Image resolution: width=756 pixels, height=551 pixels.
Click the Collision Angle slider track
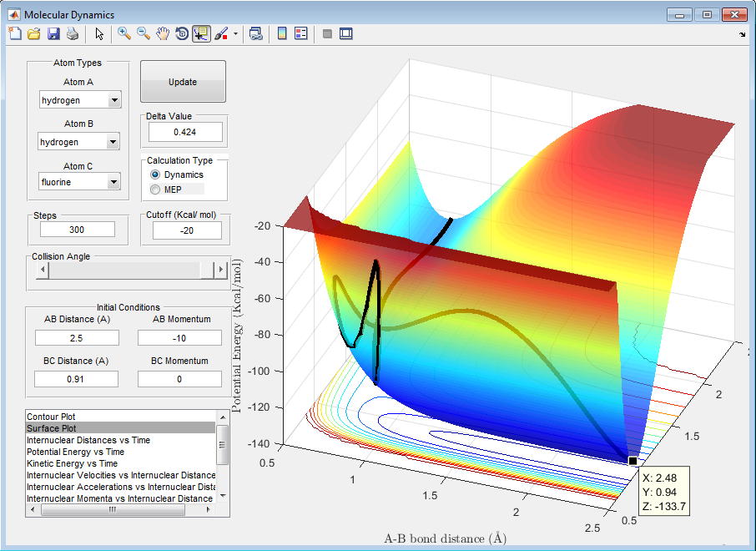pyautogui.click(x=125, y=270)
